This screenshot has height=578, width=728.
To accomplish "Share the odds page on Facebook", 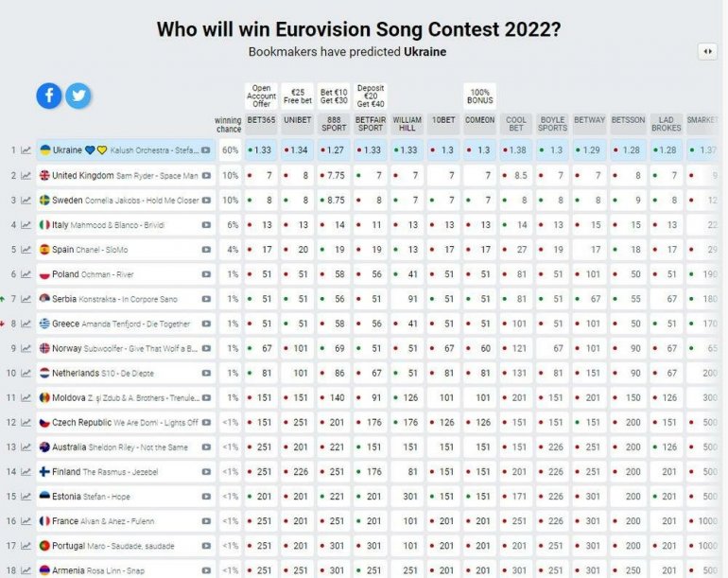I will pos(49,96).
